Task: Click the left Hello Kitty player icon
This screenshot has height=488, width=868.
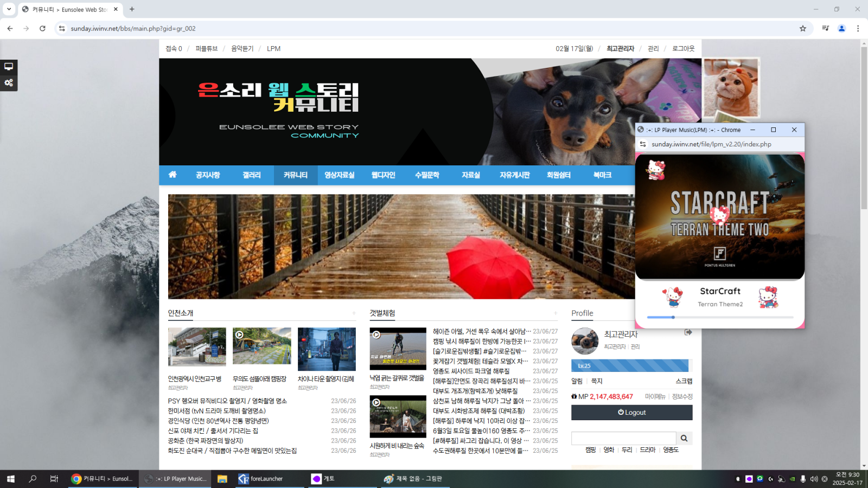Action: pos(673,297)
